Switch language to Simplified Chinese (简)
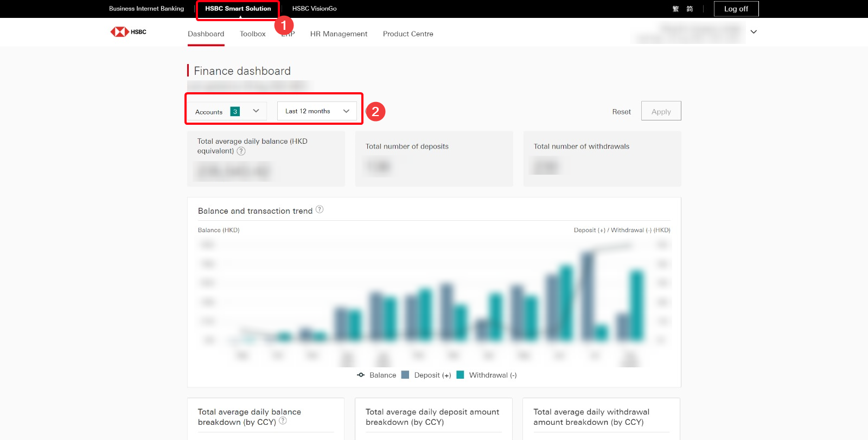Image resolution: width=868 pixels, height=440 pixels. coord(690,9)
